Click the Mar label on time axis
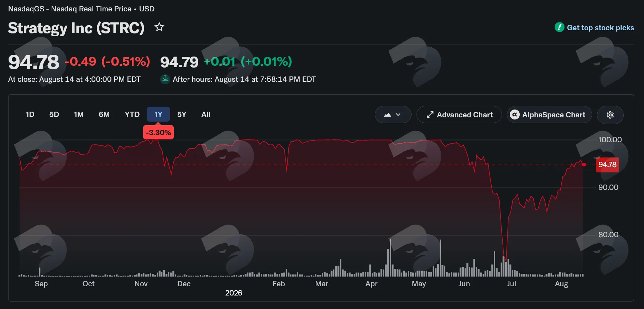This screenshot has width=644, height=309. pyautogui.click(x=322, y=284)
